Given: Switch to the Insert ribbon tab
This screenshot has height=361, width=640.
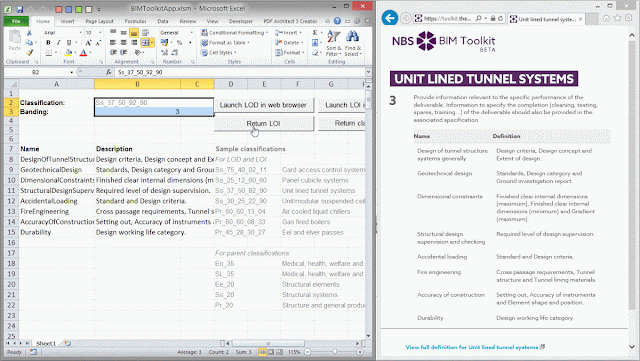Looking at the screenshot, I should click(x=67, y=21).
